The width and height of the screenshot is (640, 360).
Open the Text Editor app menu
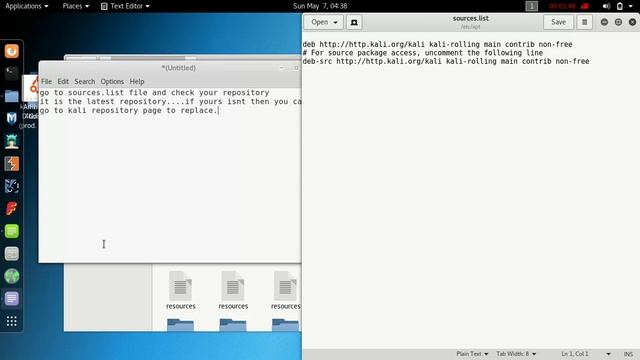pos(125,6)
